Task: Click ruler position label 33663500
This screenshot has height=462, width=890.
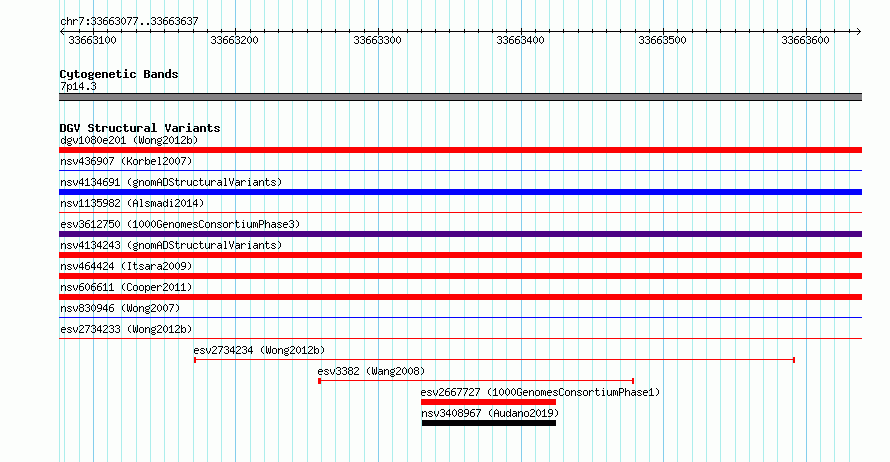Action: coord(662,40)
